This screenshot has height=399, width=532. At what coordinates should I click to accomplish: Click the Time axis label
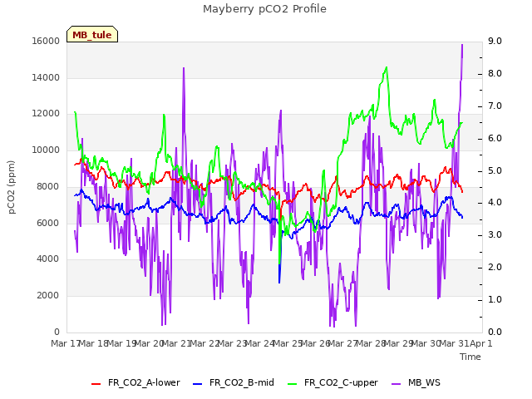click(x=470, y=357)
